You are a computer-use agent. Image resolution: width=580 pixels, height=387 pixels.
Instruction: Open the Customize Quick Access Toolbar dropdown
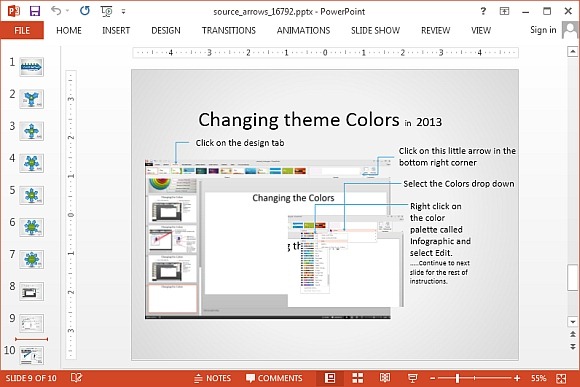coord(124,11)
